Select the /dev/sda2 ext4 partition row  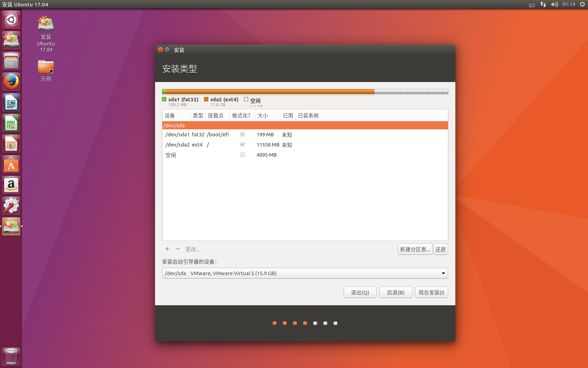click(x=305, y=145)
